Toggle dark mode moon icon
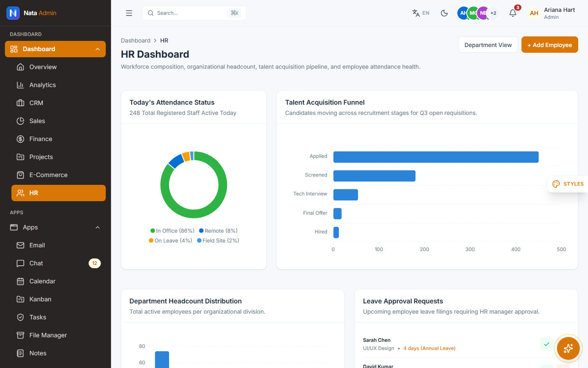 point(444,13)
